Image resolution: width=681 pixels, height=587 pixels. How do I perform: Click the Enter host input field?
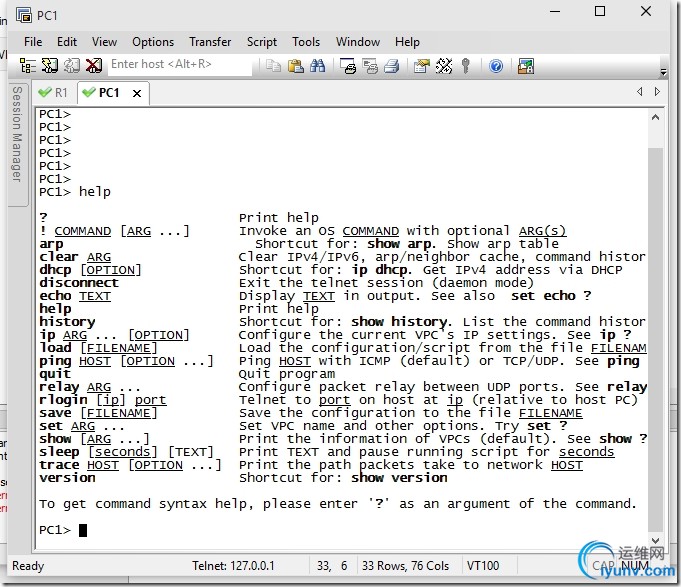click(x=180, y=64)
